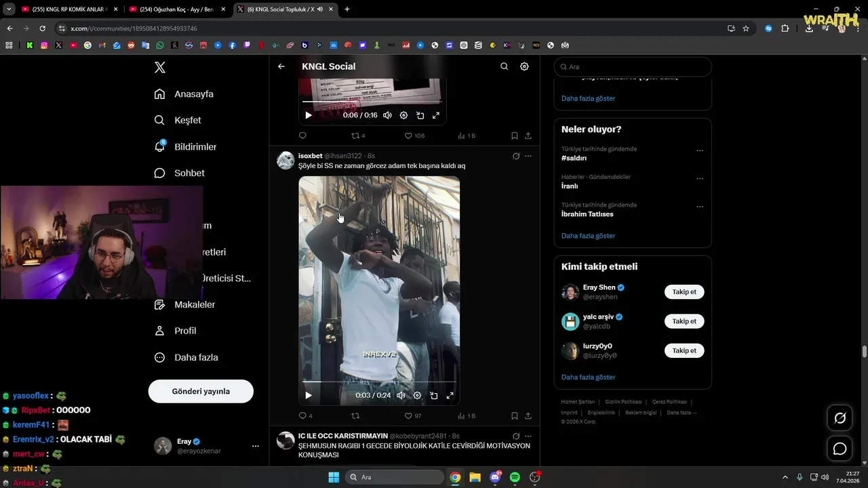Image resolution: width=868 pixels, height=488 pixels.
Task: Open more options for İbrahim Tatlıses trend
Action: click(x=700, y=206)
